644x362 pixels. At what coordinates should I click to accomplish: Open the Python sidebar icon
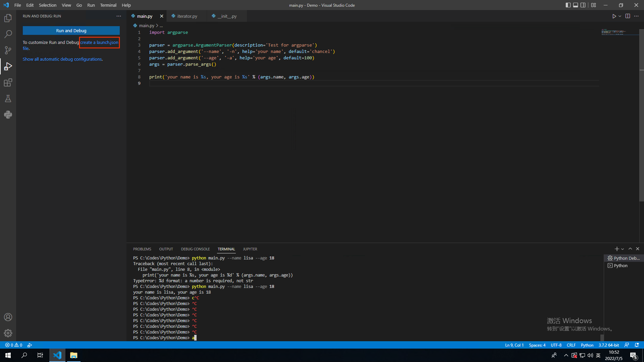pos(8,115)
